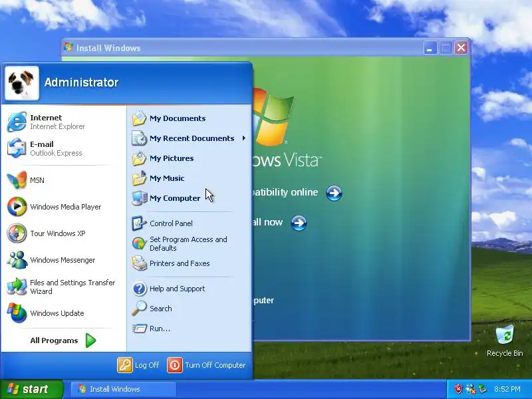Open the Set Program Access and Defaults icon

click(x=139, y=243)
